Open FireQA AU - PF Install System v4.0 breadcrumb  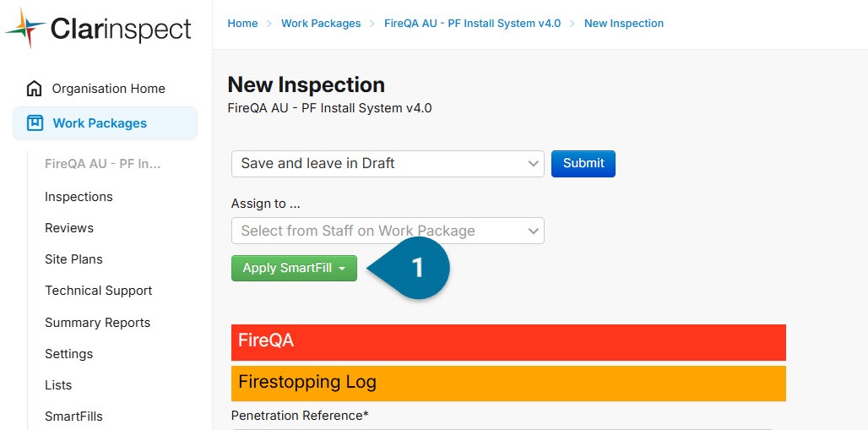click(x=472, y=24)
